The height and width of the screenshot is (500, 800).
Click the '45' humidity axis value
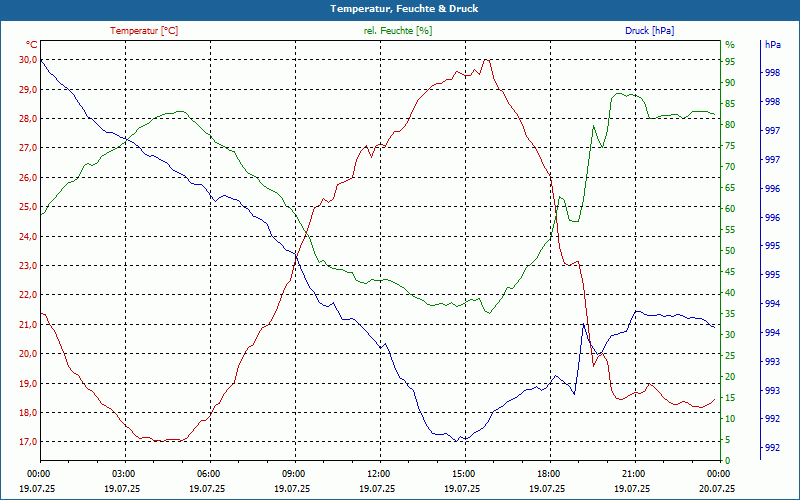click(730, 272)
